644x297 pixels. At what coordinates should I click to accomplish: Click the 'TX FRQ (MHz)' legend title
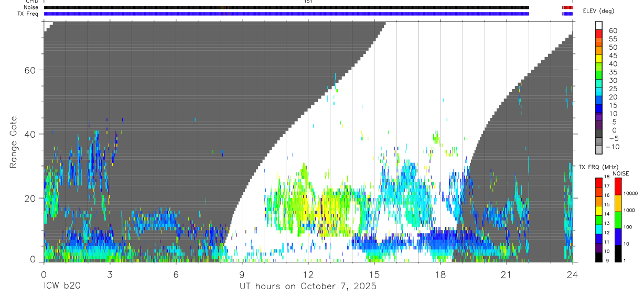pyautogui.click(x=598, y=167)
